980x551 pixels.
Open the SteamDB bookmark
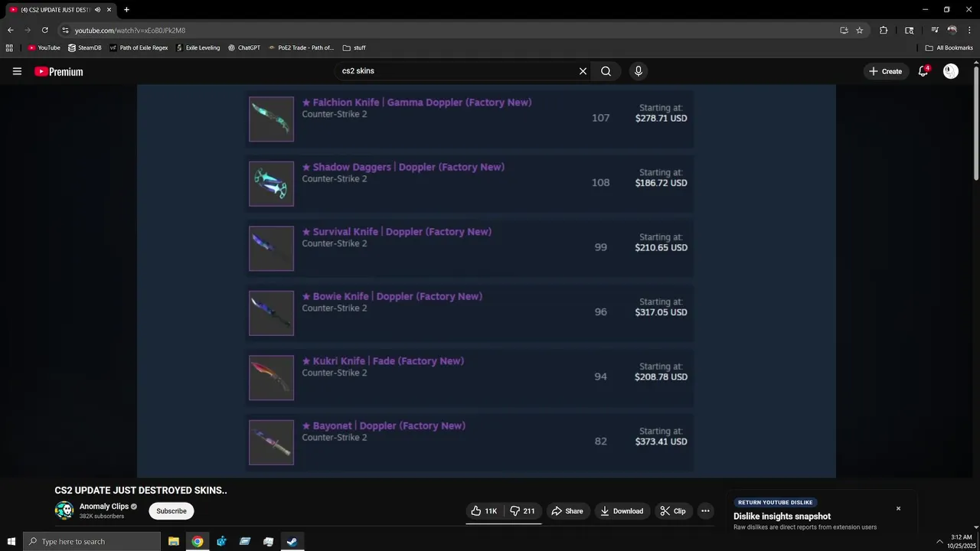click(x=84, y=47)
